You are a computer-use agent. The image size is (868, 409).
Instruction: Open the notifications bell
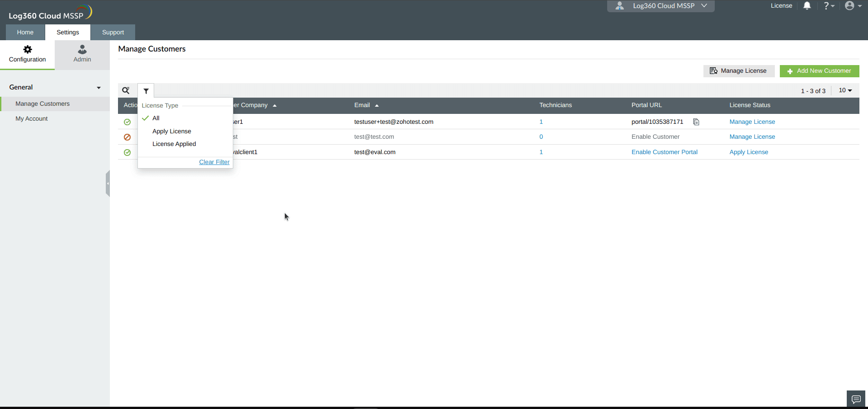[x=807, y=6]
